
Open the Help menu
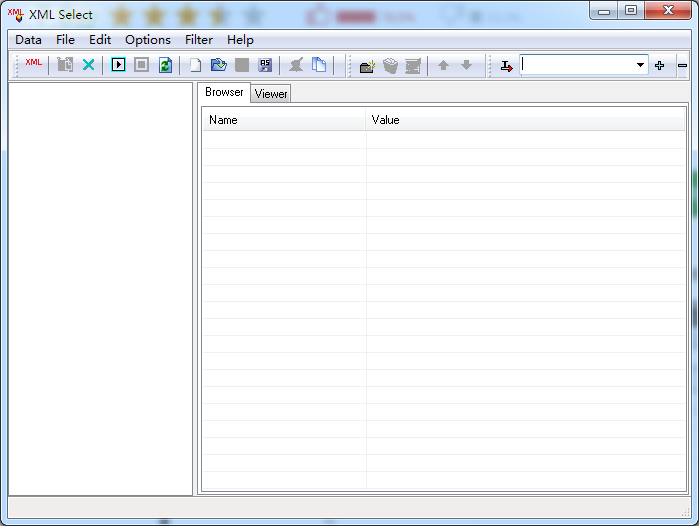pos(240,40)
